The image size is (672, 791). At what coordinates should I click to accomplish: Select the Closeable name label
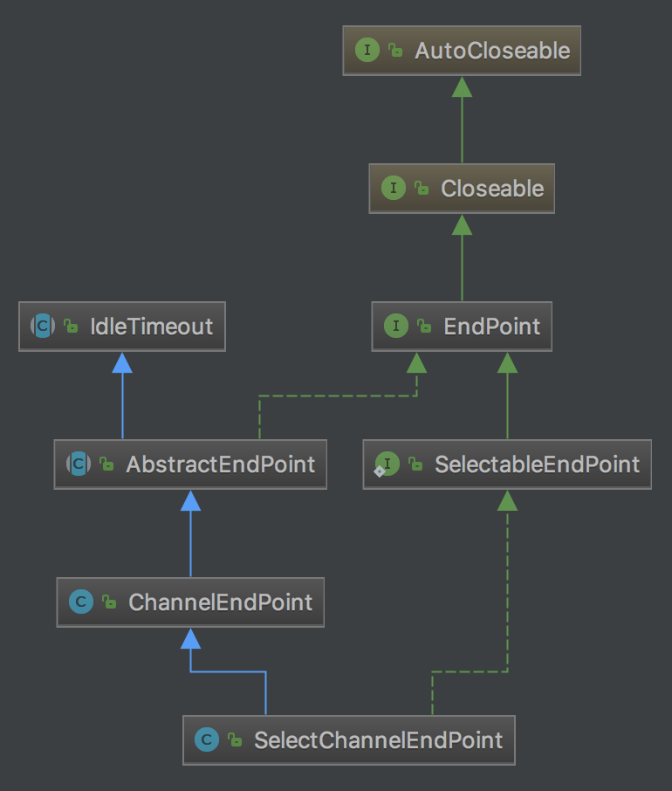[x=492, y=189]
